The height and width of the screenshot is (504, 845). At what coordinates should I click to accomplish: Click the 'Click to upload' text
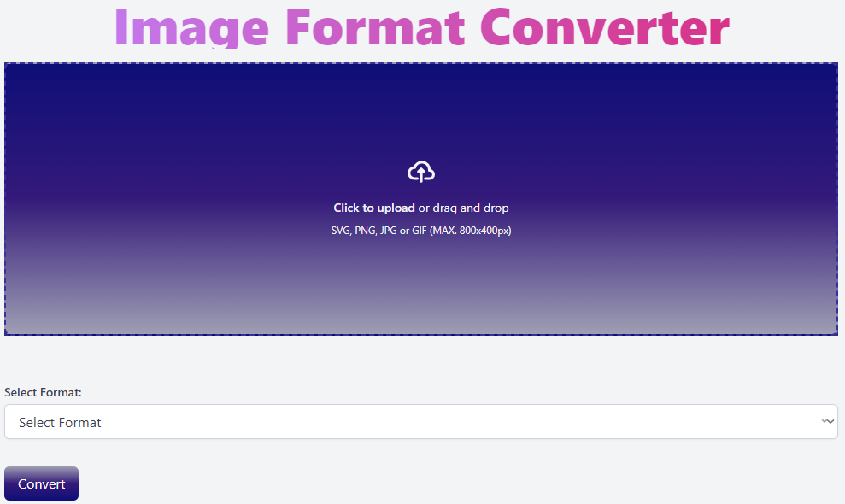pyautogui.click(x=374, y=208)
